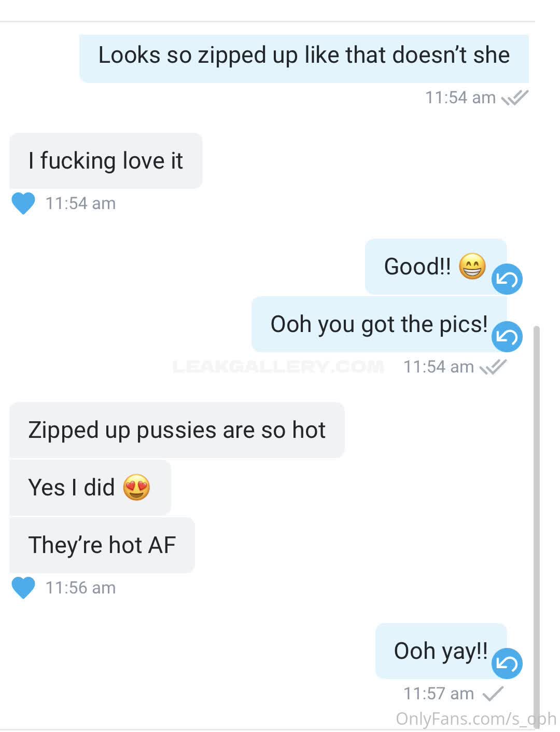
Task: Click the Yes I did message bubble
Action: [x=90, y=488]
